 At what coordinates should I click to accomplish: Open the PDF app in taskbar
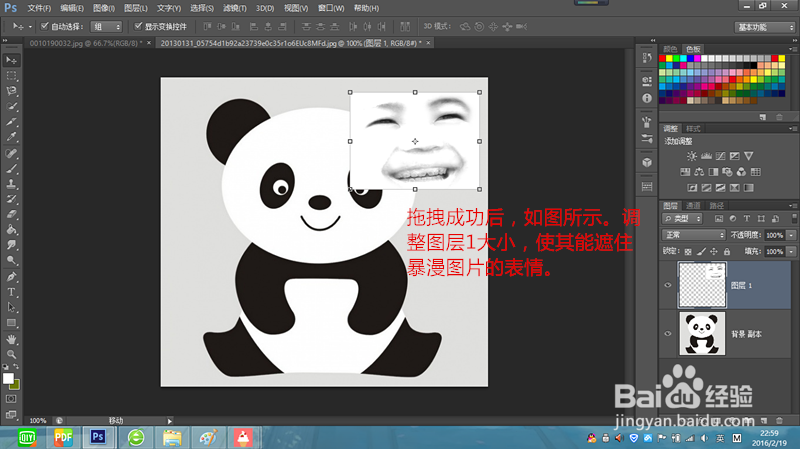point(63,437)
